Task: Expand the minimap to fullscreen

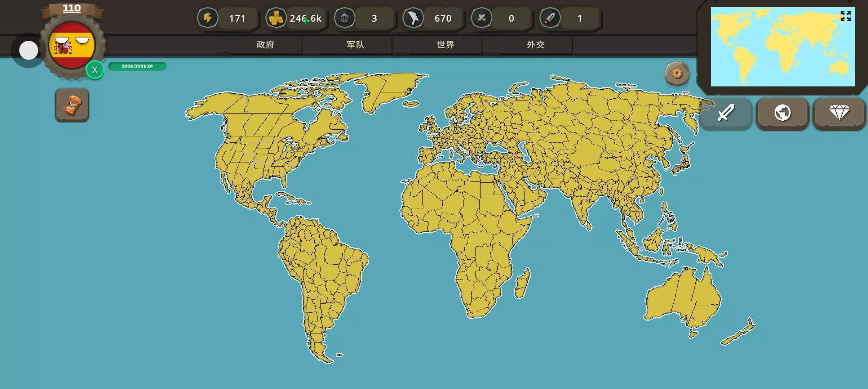Action: pyautogui.click(x=845, y=16)
